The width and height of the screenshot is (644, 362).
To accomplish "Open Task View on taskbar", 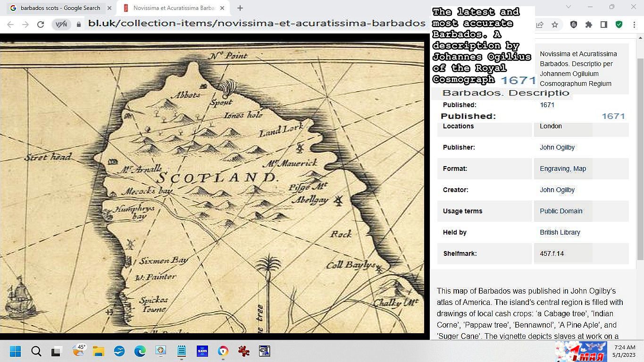I will (57, 351).
